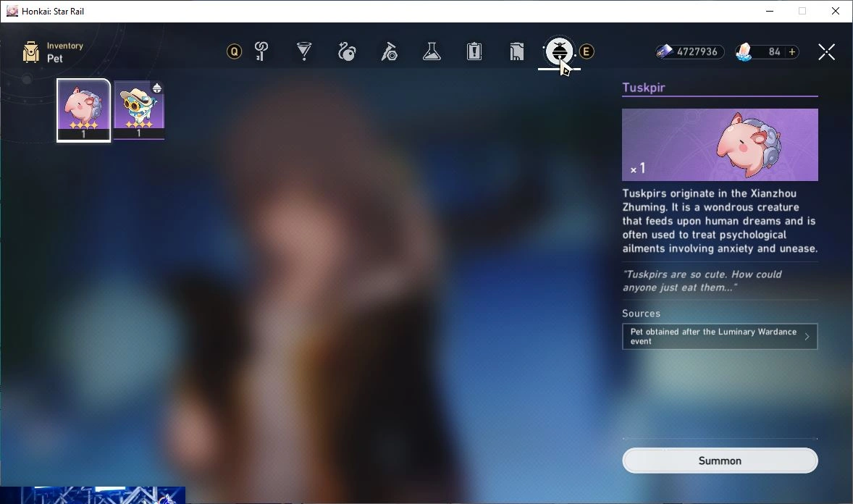Summon the Tuskpir pet
Image resolution: width=853 pixels, height=504 pixels.
(720, 461)
